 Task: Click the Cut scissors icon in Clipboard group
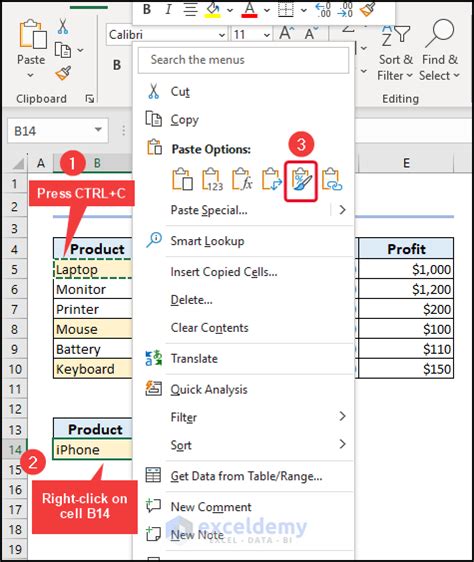[63, 27]
